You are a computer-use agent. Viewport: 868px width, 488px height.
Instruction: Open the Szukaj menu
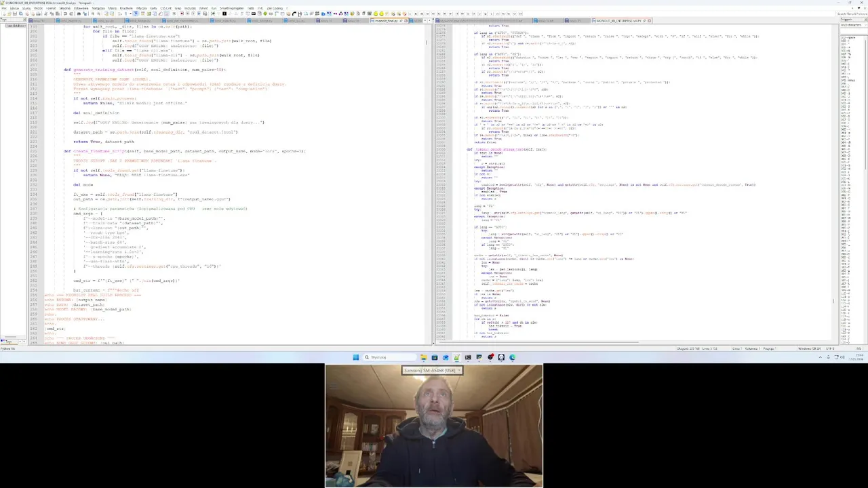(x=26, y=8)
